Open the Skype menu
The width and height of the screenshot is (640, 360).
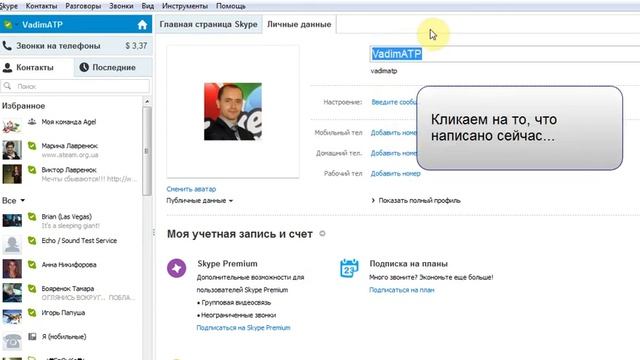9,6
